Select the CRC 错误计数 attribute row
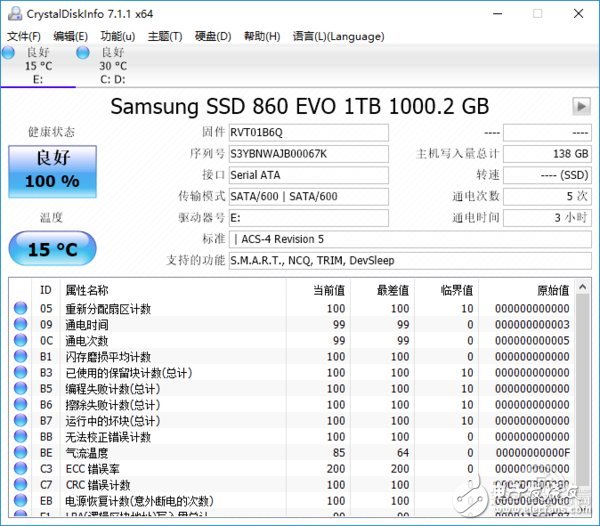This screenshot has height=526, width=600. 292,485
